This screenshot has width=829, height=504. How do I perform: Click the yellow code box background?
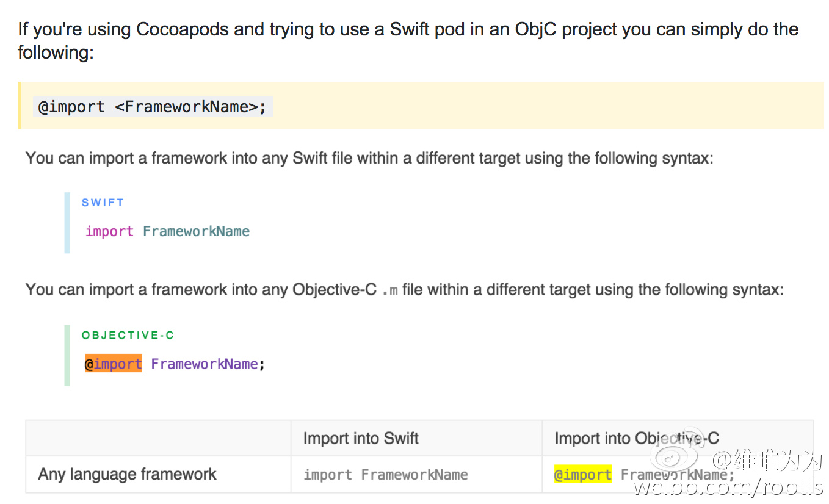[x=519, y=106]
